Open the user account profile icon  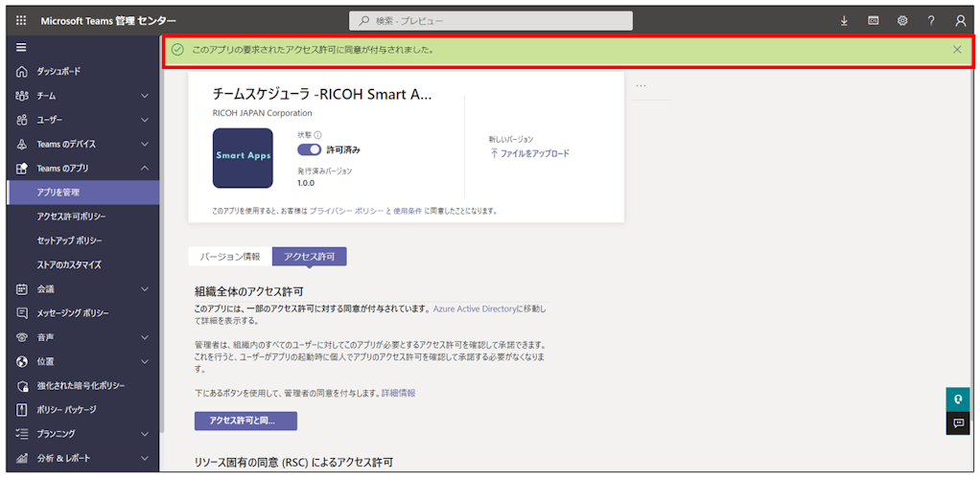[x=961, y=21]
